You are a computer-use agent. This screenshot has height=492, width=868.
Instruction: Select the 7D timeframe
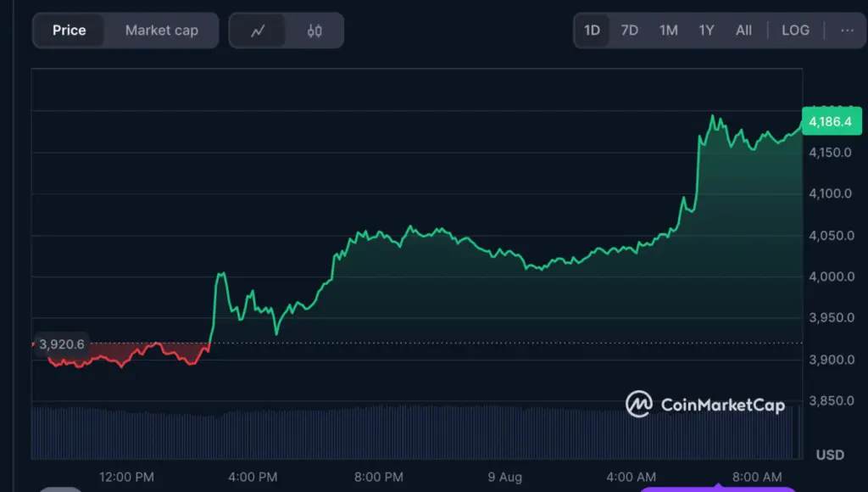(629, 30)
